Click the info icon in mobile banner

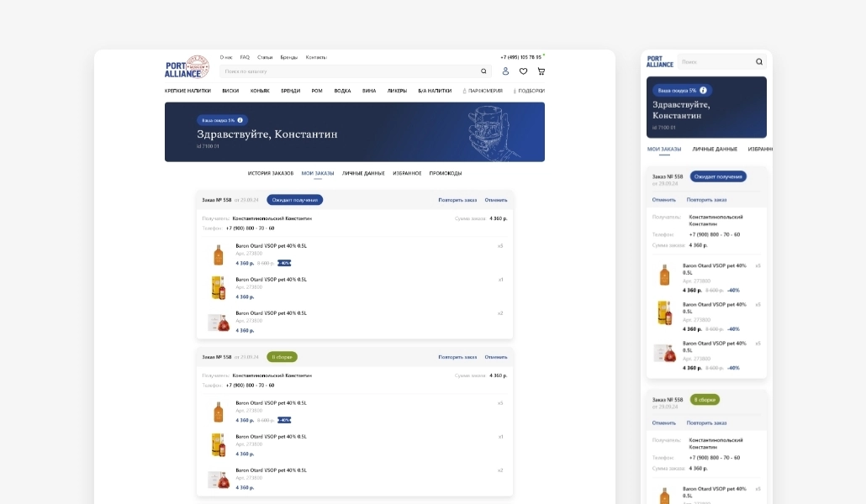tap(703, 90)
